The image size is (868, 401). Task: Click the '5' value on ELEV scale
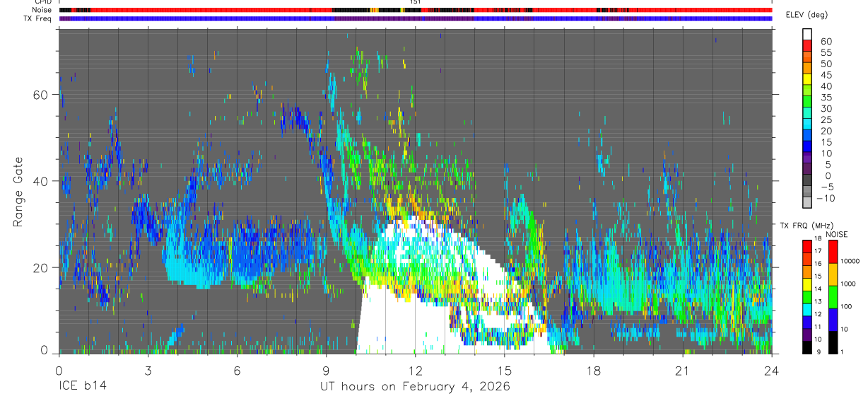(x=828, y=165)
